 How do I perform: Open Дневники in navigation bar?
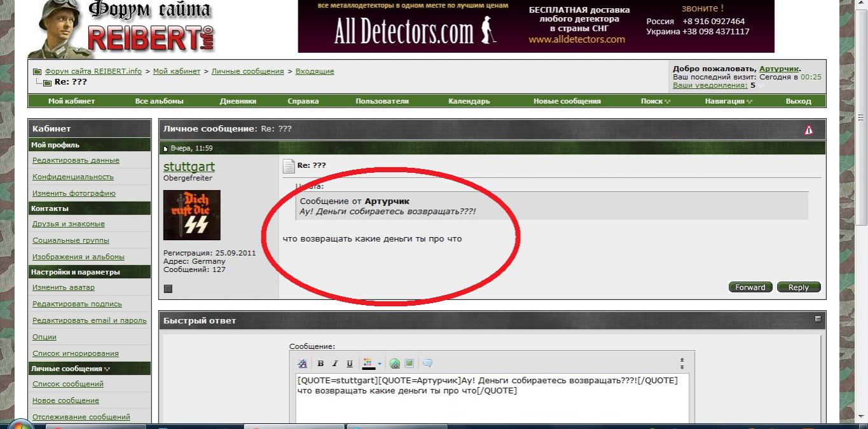click(238, 101)
